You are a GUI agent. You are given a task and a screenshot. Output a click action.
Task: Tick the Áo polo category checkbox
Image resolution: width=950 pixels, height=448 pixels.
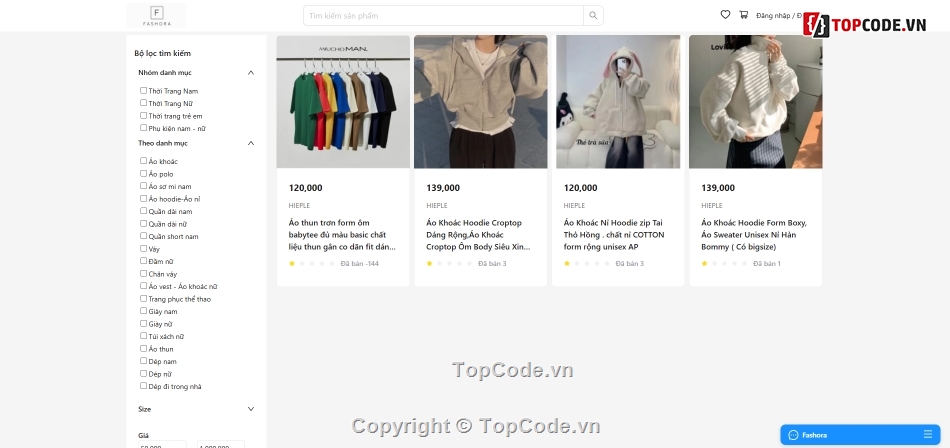[x=144, y=173]
